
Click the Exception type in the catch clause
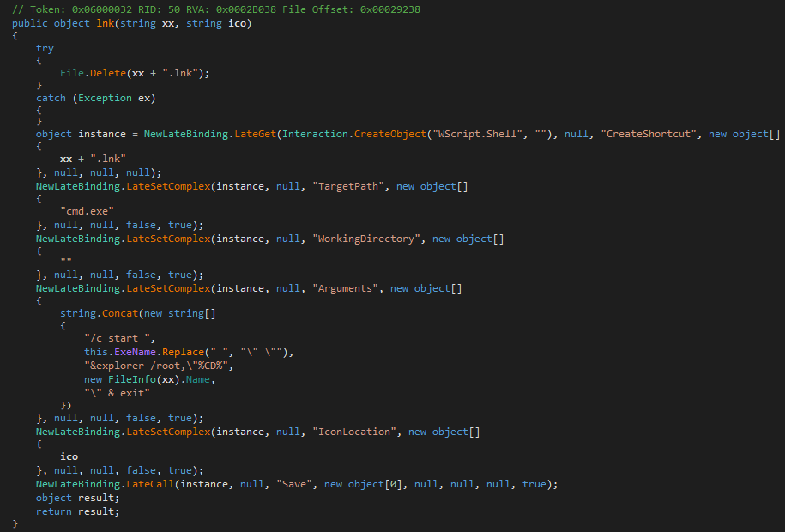point(106,98)
